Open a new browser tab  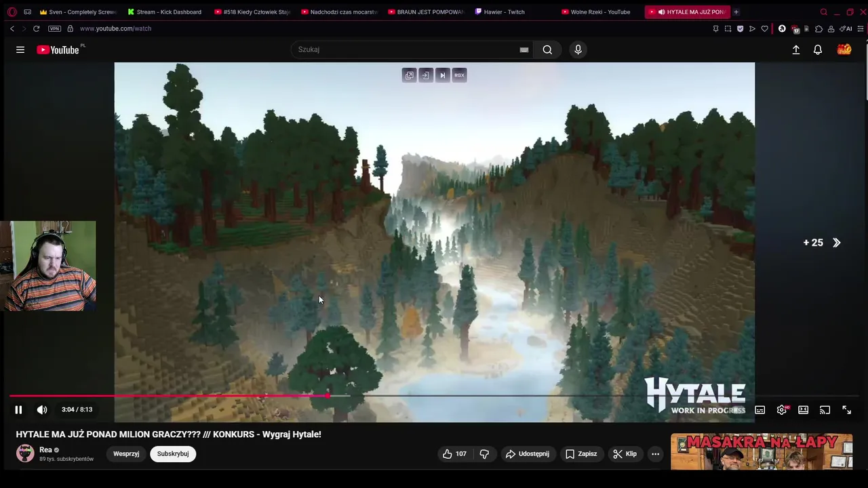736,12
